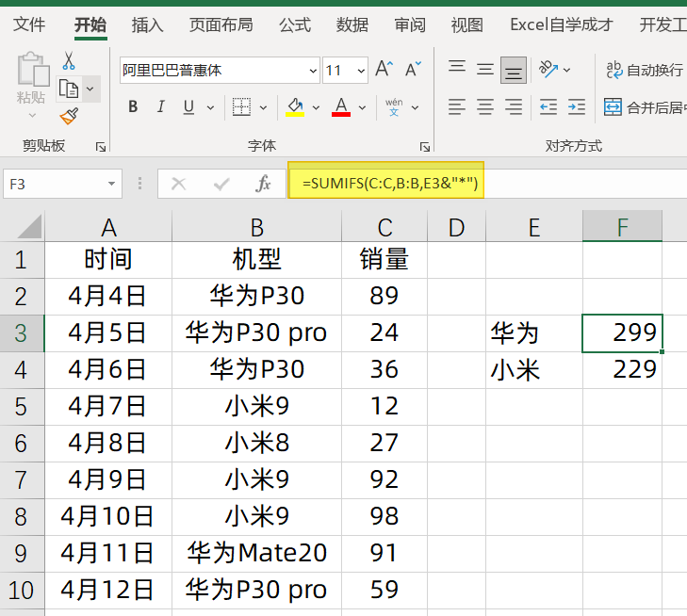Open fill color dropdown arrow
Image resolution: width=687 pixels, height=616 pixels.
coord(316,107)
